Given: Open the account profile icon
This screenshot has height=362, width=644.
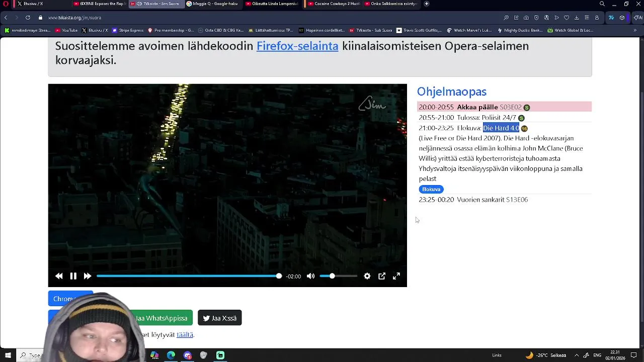Looking at the screenshot, I should pos(597,18).
